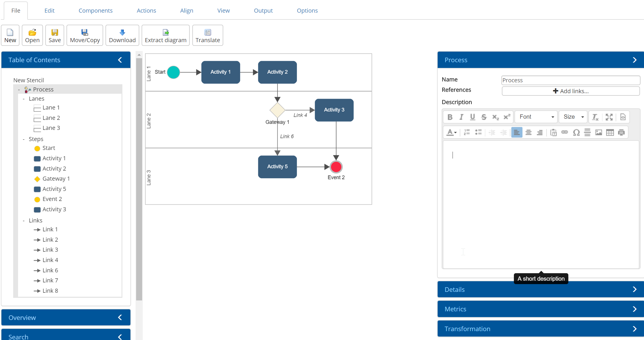644x340 pixels.
Task: Open the Font dropdown
Action: (x=536, y=117)
